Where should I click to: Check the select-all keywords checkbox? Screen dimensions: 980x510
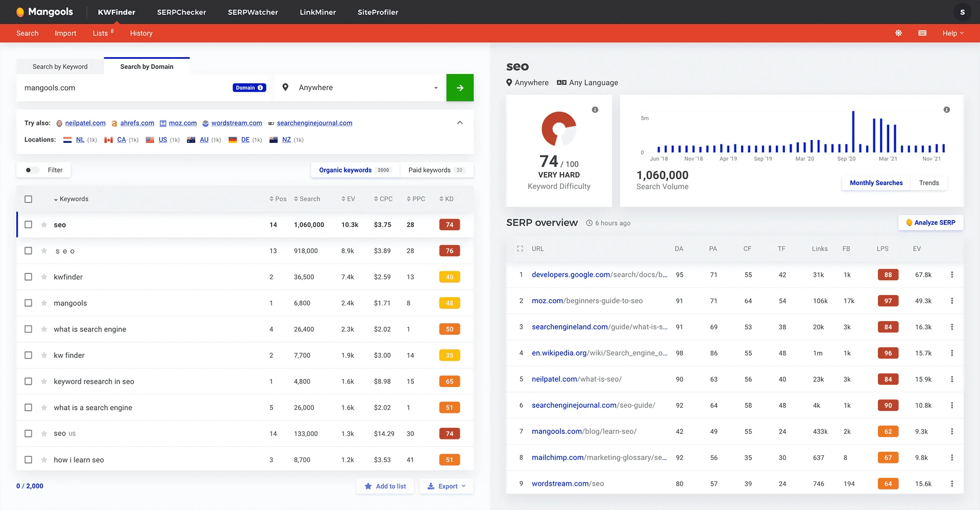pyautogui.click(x=28, y=199)
